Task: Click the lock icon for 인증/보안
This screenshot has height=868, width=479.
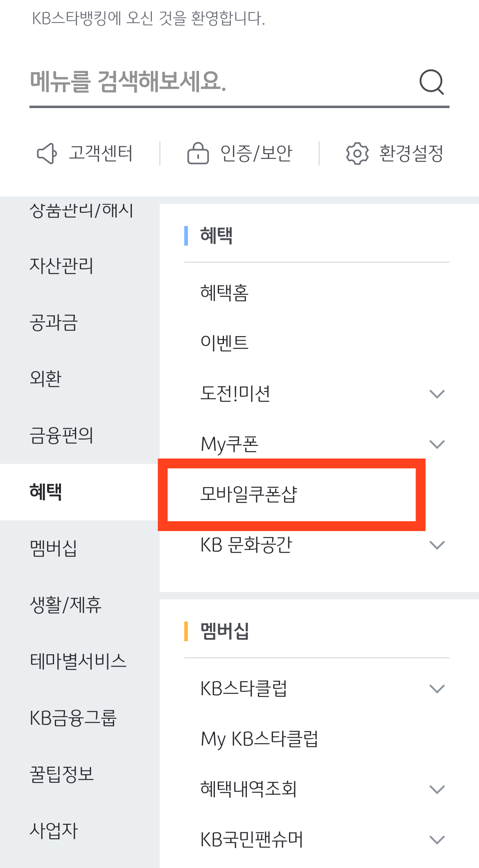Action: pos(198,154)
